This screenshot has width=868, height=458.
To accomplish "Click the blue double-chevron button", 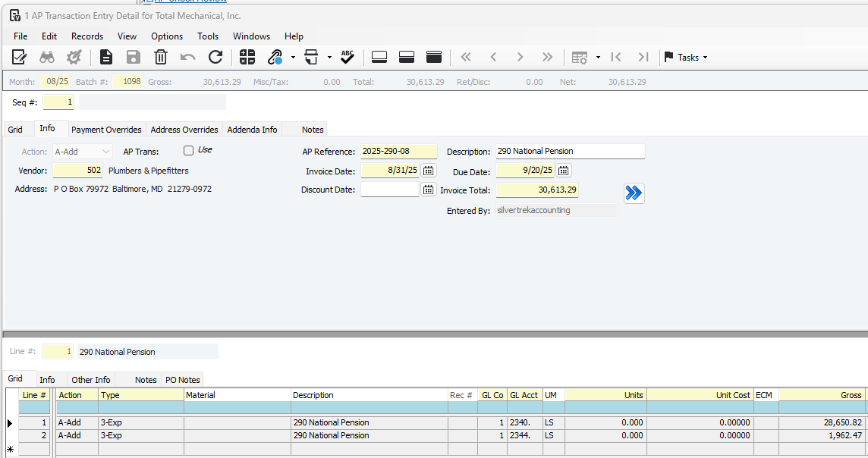I will tap(634, 193).
